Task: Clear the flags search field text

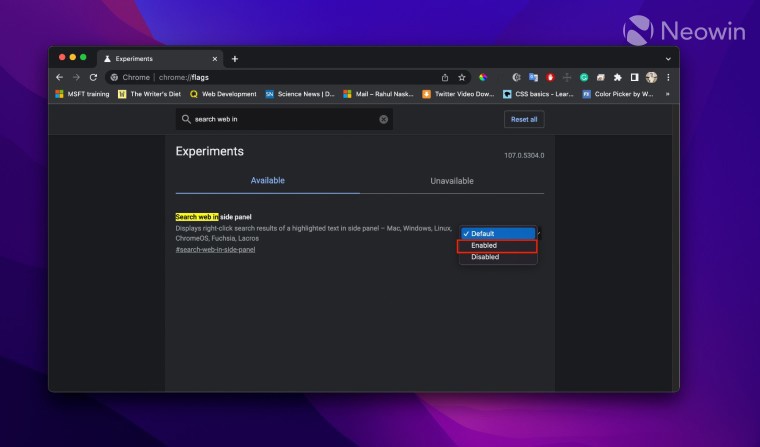Action: point(383,119)
